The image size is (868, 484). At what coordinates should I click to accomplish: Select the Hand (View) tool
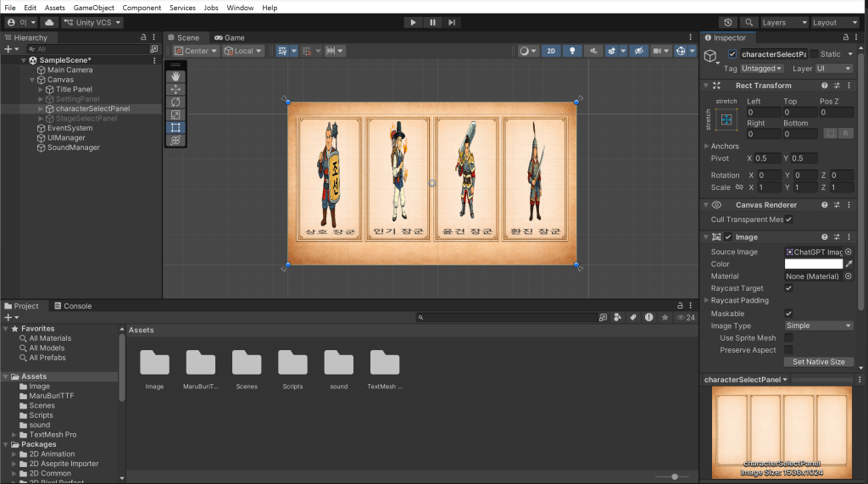click(175, 76)
